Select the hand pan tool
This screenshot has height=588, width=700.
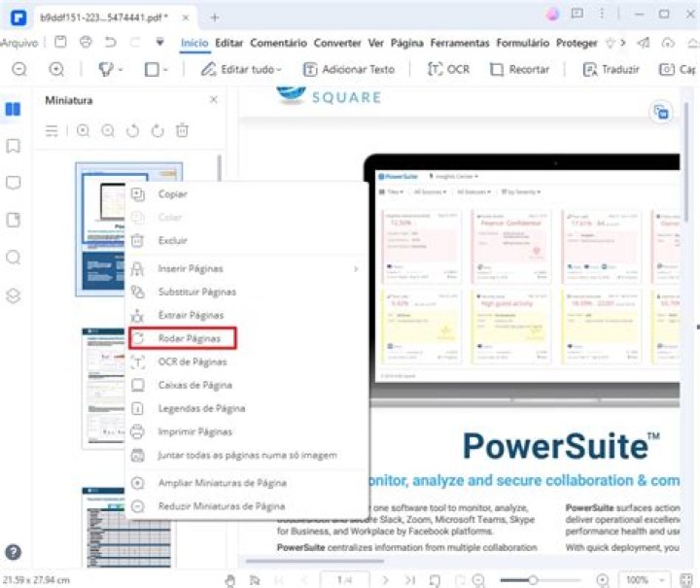(x=229, y=580)
